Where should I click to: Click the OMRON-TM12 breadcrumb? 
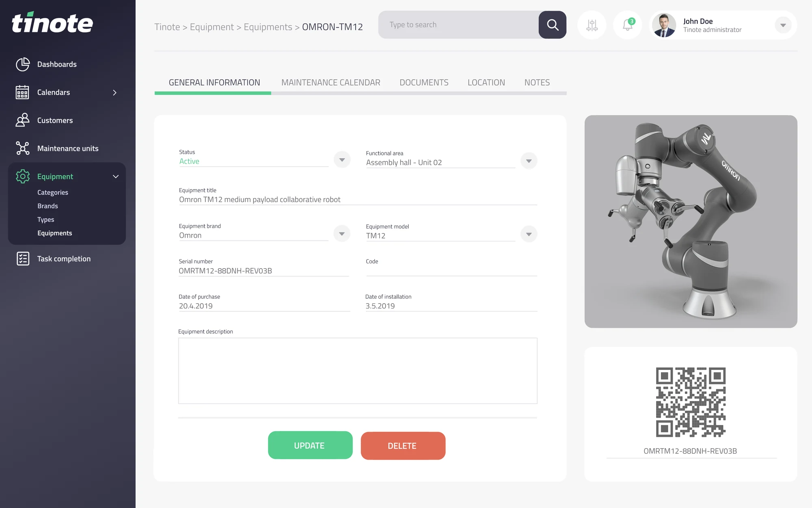(x=333, y=27)
